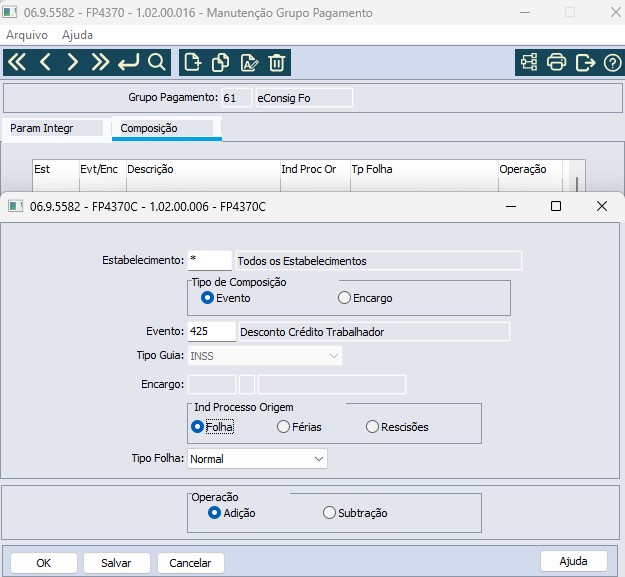This screenshot has width=625, height=577.
Task: Click the eConsig Fo description field
Action: (304, 98)
